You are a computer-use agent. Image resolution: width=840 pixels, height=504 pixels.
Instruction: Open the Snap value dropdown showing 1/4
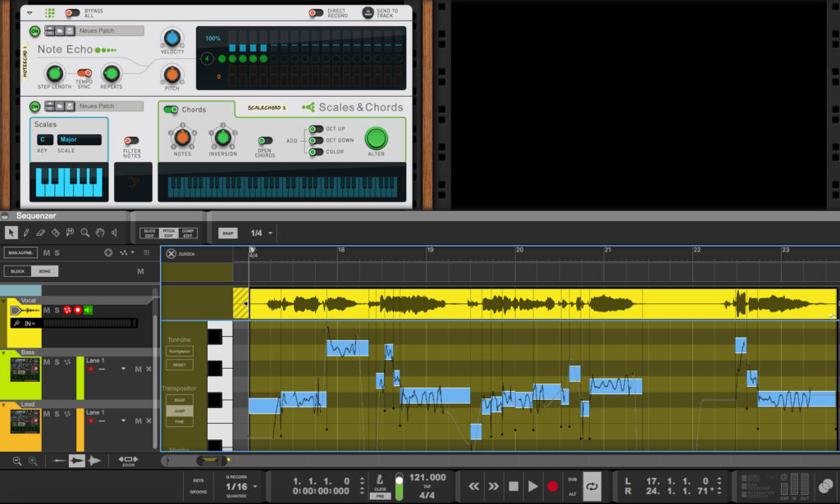pos(257,233)
